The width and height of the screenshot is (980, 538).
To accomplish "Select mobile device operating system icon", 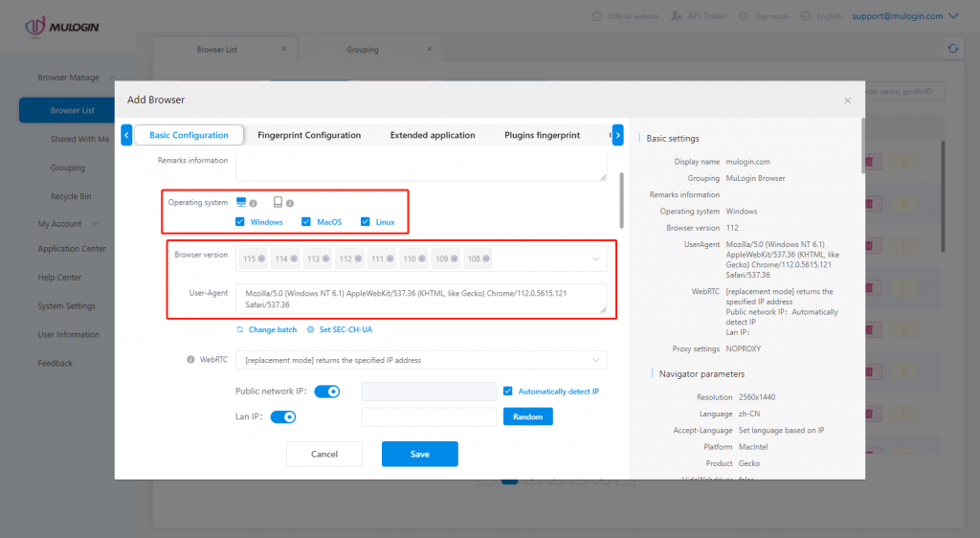I will tap(278, 202).
